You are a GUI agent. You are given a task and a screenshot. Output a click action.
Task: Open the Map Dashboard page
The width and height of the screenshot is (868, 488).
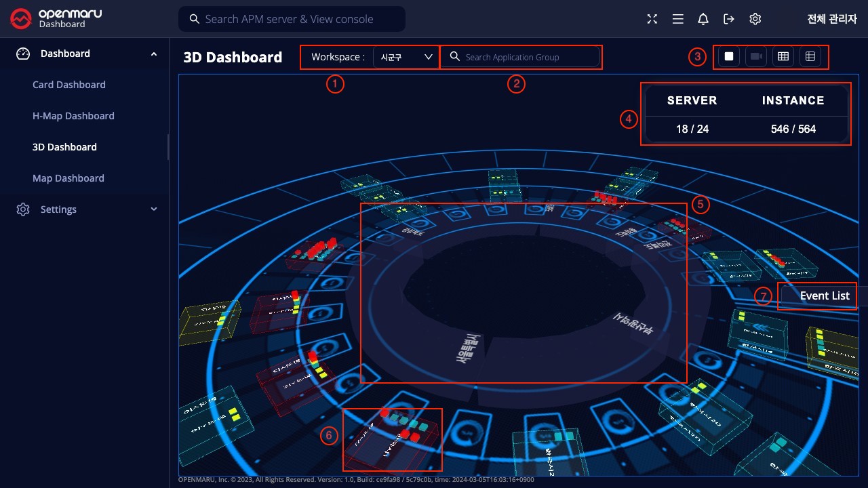[68, 178]
